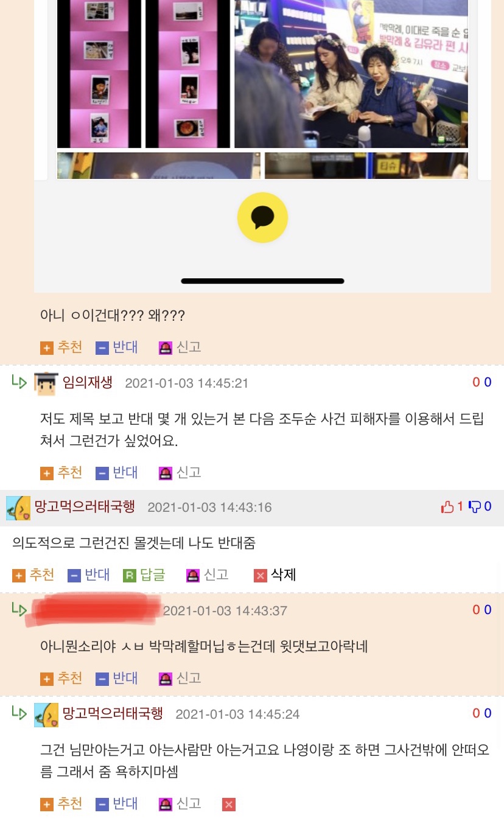Image resolution: width=504 pixels, height=821 pixels.
Task: Report the 박막례할머님 comment with 신고
Action: coord(180,678)
